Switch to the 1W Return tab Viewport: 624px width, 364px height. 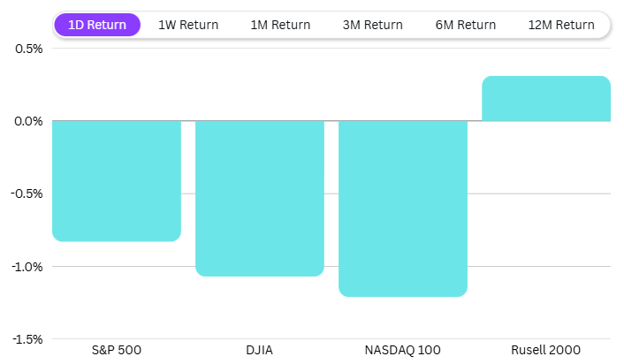188,25
